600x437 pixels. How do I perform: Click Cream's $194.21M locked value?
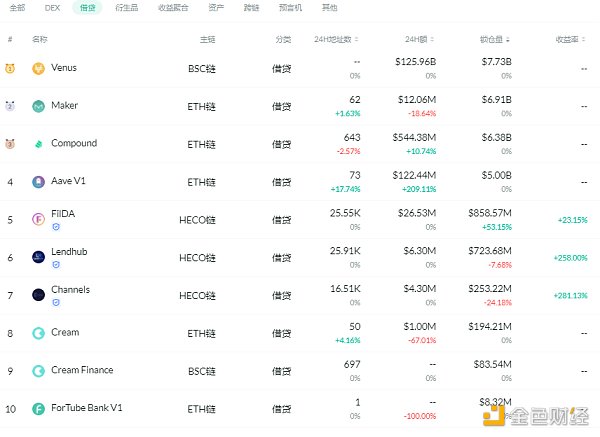pyautogui.click(x=490, y=326)
